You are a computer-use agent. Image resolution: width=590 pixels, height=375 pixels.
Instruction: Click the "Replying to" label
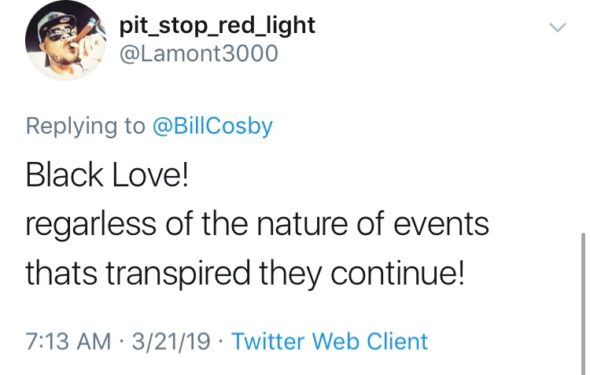point(85,126)
